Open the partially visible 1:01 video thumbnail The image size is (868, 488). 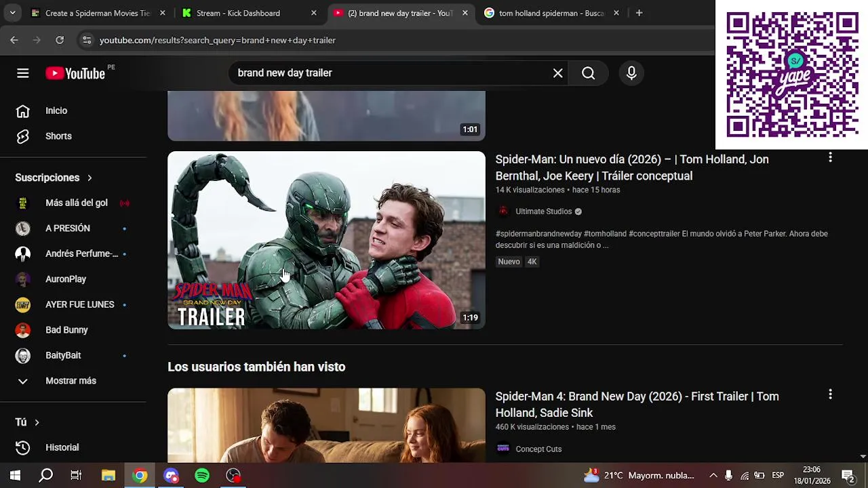click(326, 116)
